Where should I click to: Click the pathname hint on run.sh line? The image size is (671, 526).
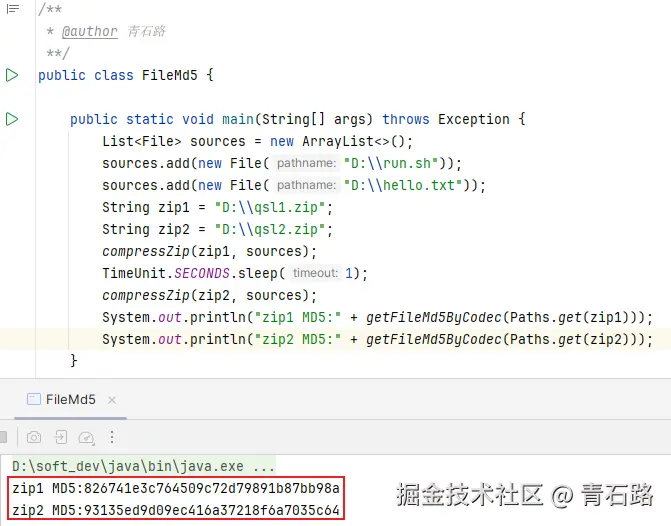(306, 163)
